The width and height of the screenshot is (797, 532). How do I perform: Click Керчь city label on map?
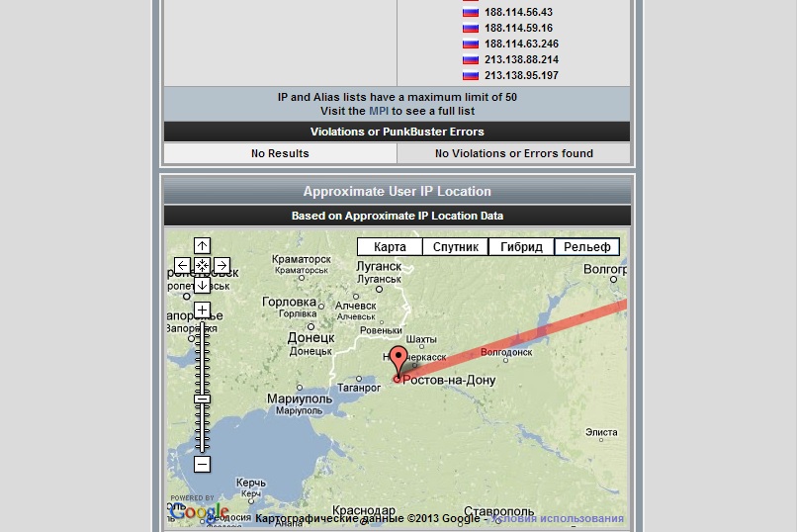coord(251,483)
